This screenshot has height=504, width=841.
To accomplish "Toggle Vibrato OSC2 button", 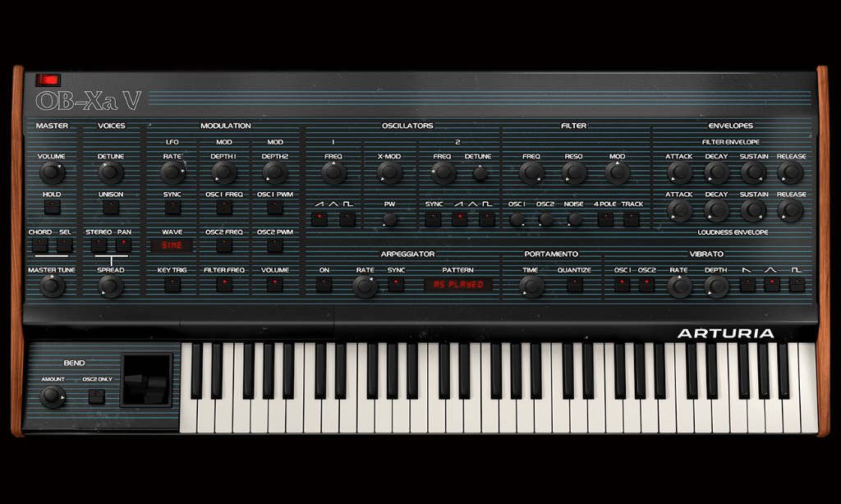I will coord(647,285).
